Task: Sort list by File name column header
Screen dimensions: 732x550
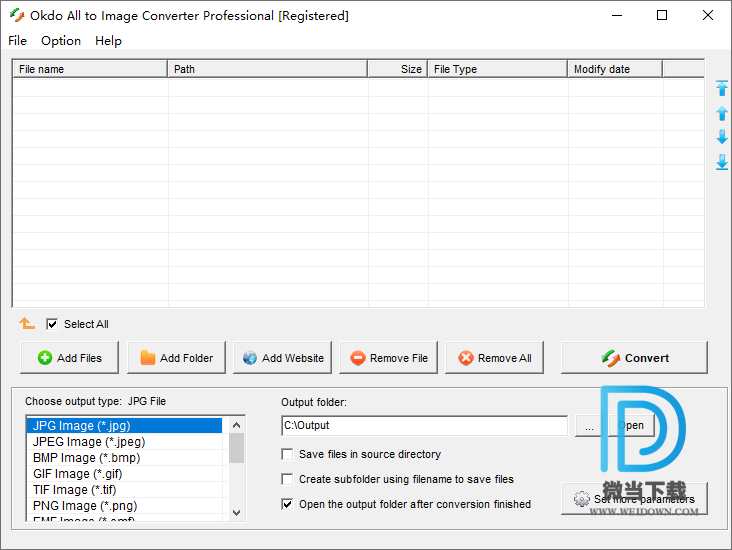Action: point(90,69)
